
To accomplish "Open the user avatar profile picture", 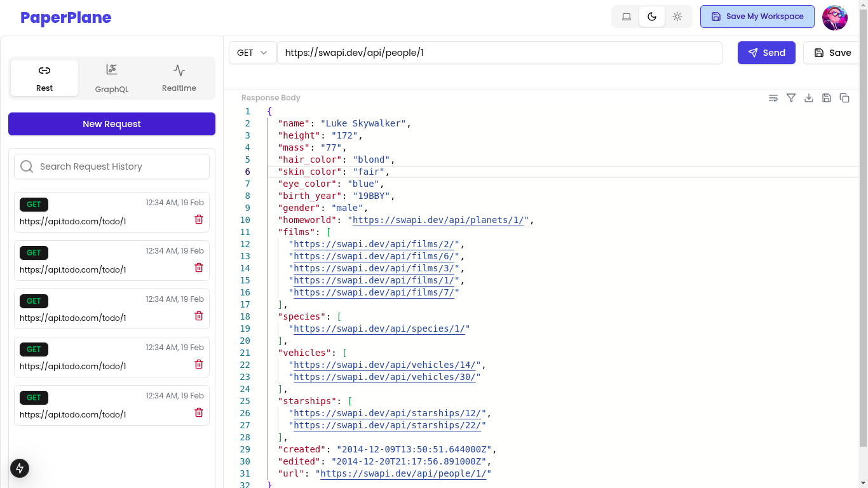I will tap(834, 18).
